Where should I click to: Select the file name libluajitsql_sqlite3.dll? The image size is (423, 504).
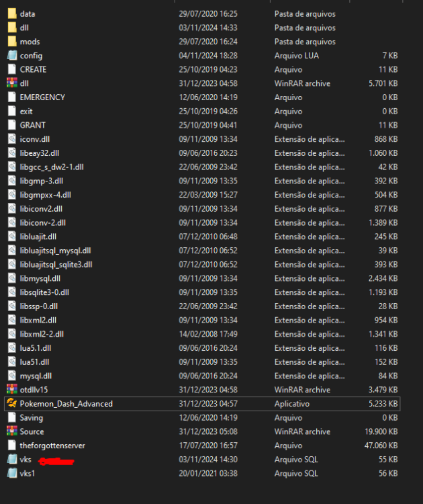point(56,265)
